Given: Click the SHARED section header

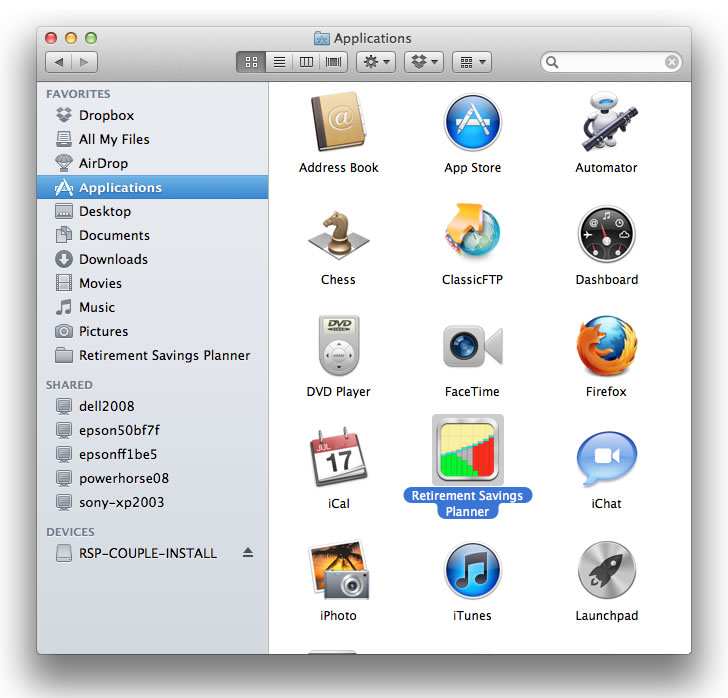Looking at the screenshot, I should (69, 385).
